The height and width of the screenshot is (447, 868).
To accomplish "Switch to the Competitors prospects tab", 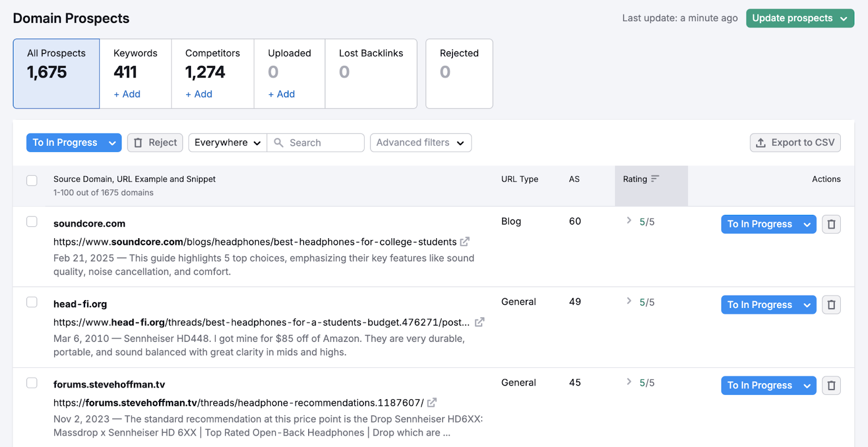I will [213, 73].
